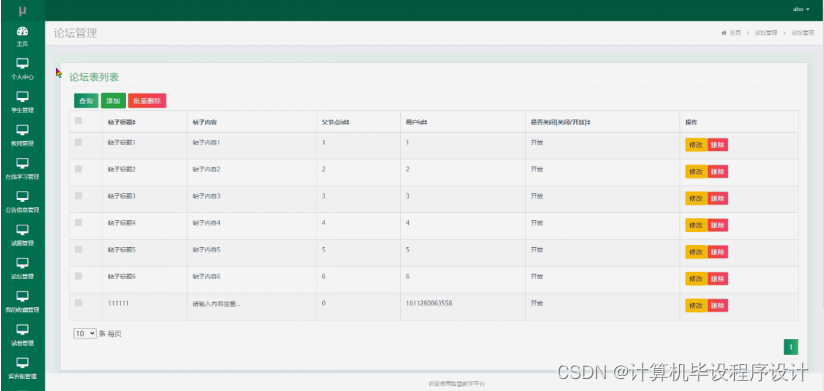Screen dimensions: 824x391
Task: Click 修改 for the 帖子标题5 row
Action: 696,252
